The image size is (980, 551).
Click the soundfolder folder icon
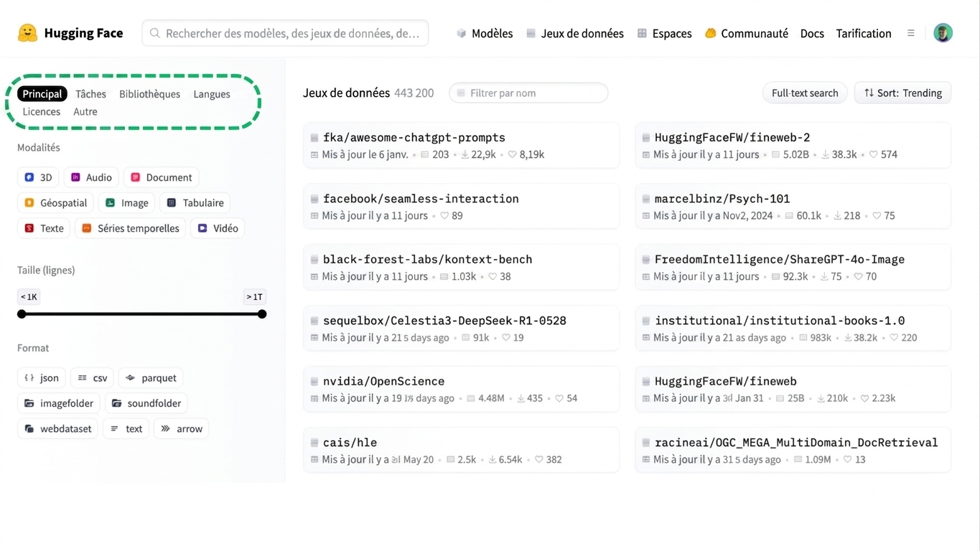tap(117, 403)
